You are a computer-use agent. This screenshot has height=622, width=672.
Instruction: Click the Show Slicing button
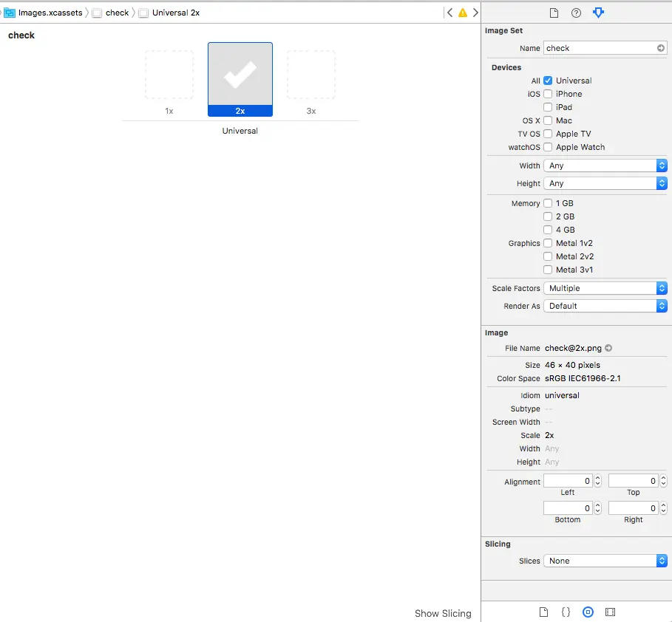[443, 613]
